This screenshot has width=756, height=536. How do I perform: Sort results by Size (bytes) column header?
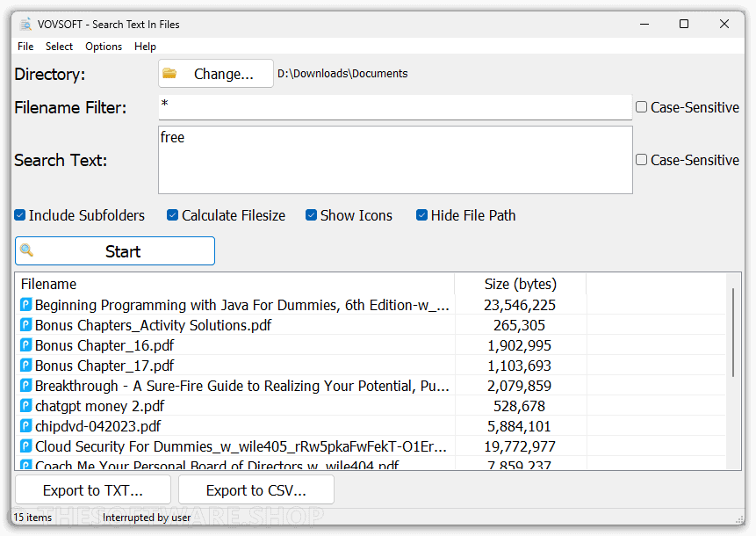click(x=520, y=284)
